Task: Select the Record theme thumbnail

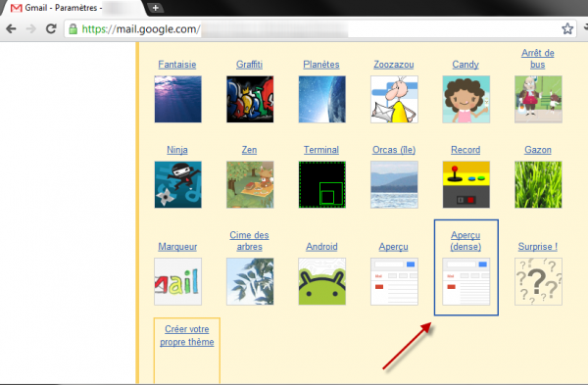Action: 466,184
